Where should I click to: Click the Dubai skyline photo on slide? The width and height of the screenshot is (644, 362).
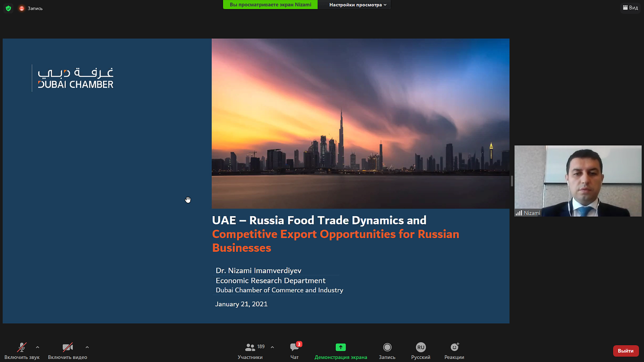pos(361,124)
